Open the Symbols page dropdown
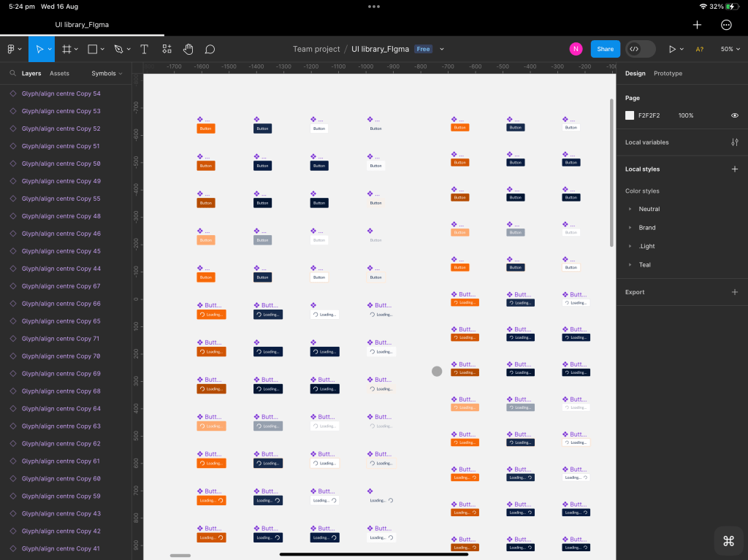Image resolution: width=748 pixels, height=560 pixels. 107,74
